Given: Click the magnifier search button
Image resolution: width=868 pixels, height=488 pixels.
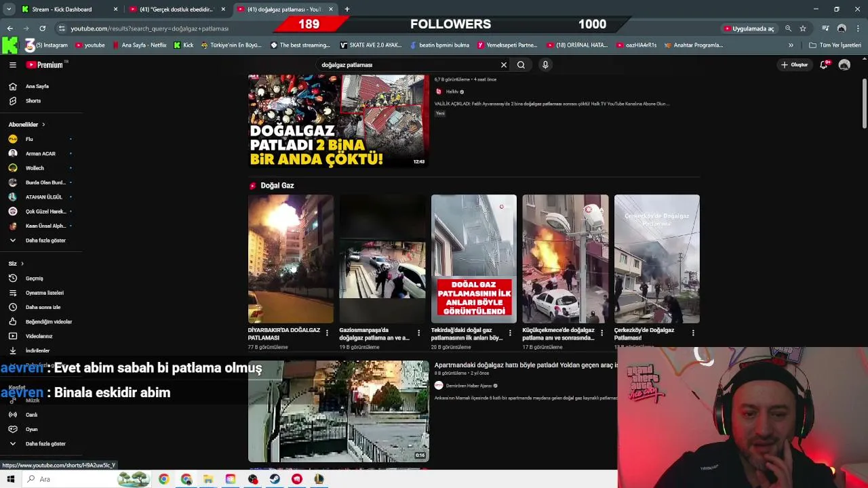Looking at the screenshot, I should (x=521, y=65).
